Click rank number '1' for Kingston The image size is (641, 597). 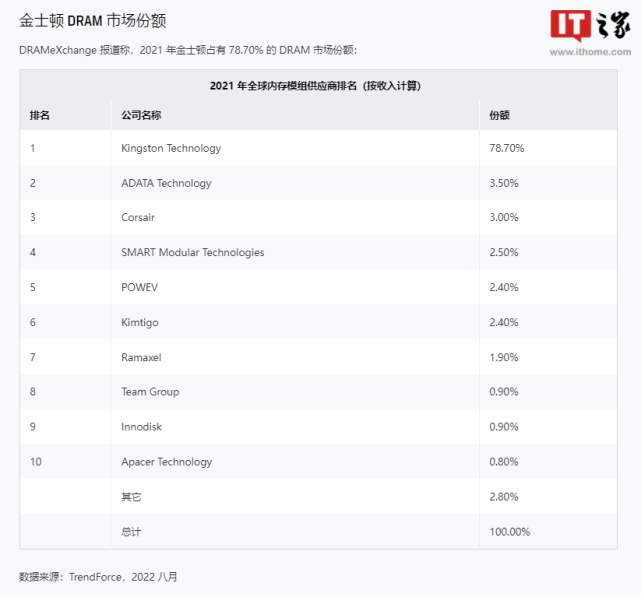[32, 148]
